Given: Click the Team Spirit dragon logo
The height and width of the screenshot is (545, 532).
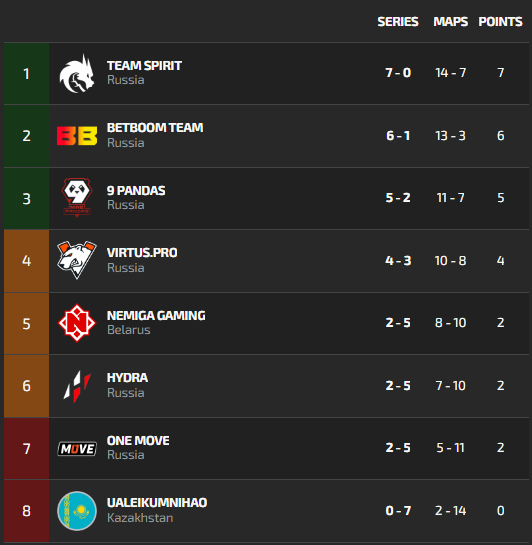Looking at the screenshot, I should [x=77, y=73].
